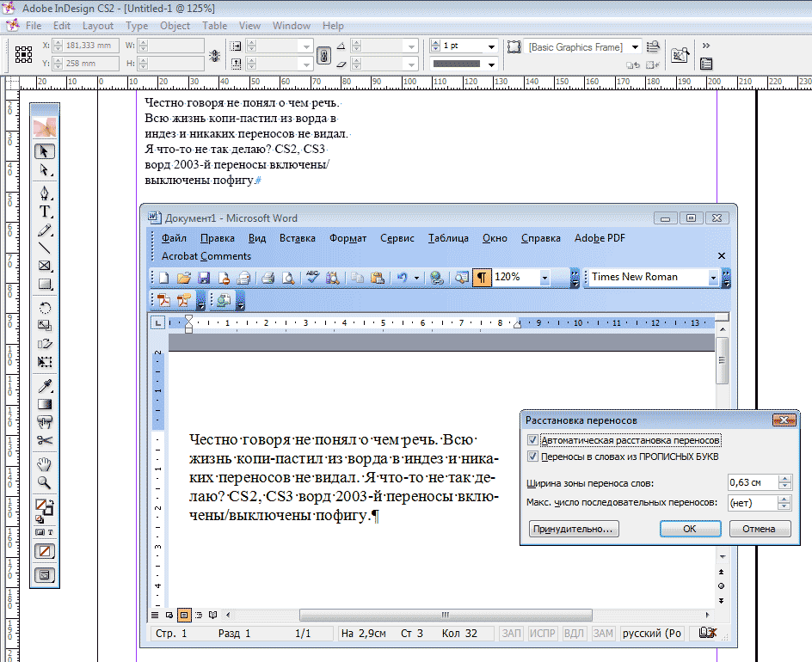Select the Rectangle Frame tool
Viewport: 812px width, 662px height.
pyautogui.click(x=45, y=266)
